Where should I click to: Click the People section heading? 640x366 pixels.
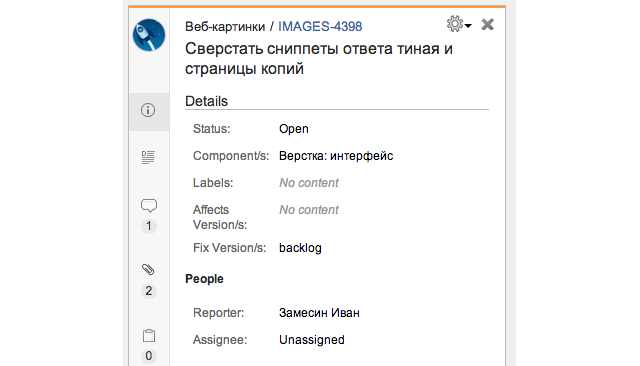pos(204,279)
